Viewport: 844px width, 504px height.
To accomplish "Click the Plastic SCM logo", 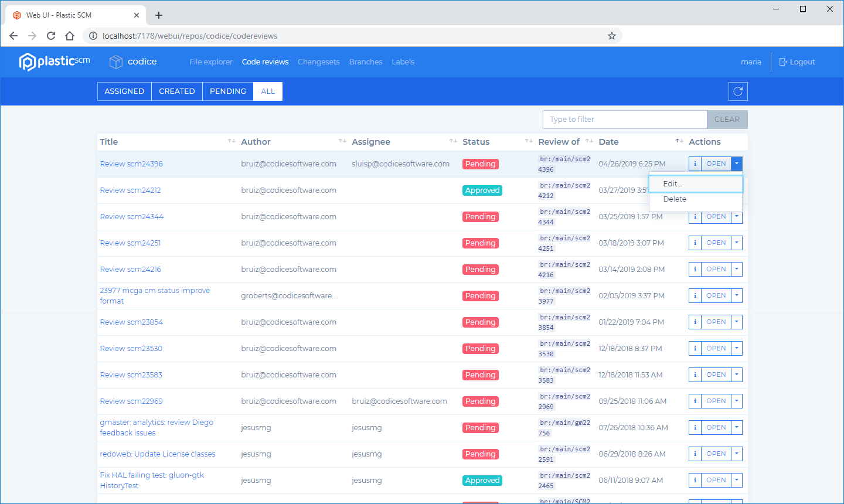I will [55, 62].
